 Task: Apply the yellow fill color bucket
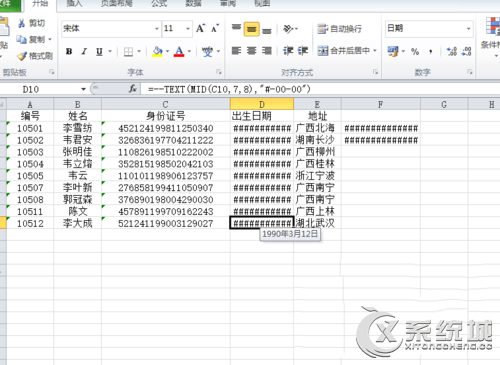click(157, 51)
